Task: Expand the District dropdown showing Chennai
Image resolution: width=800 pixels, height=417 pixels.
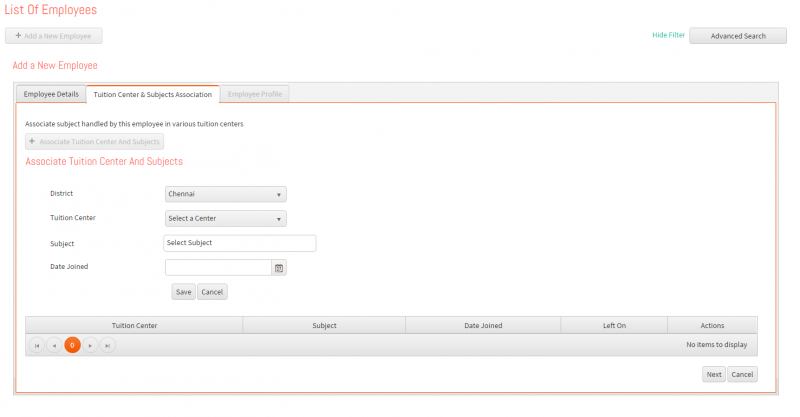Action: pyautogui.click(x=226, y=194)
